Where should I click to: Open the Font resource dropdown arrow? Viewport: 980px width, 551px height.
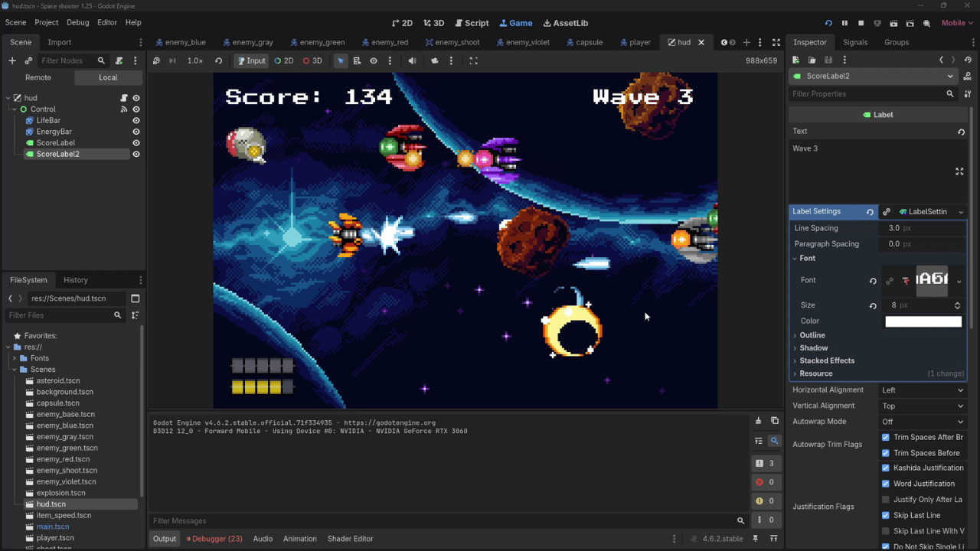(x=959, y=281)
